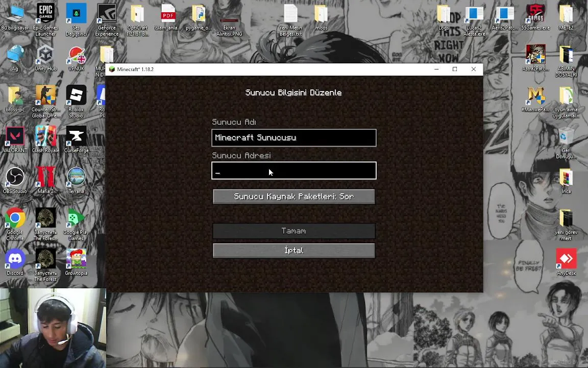
Task: Open the Ağ network icon
Action: click(x=15, y=58)
